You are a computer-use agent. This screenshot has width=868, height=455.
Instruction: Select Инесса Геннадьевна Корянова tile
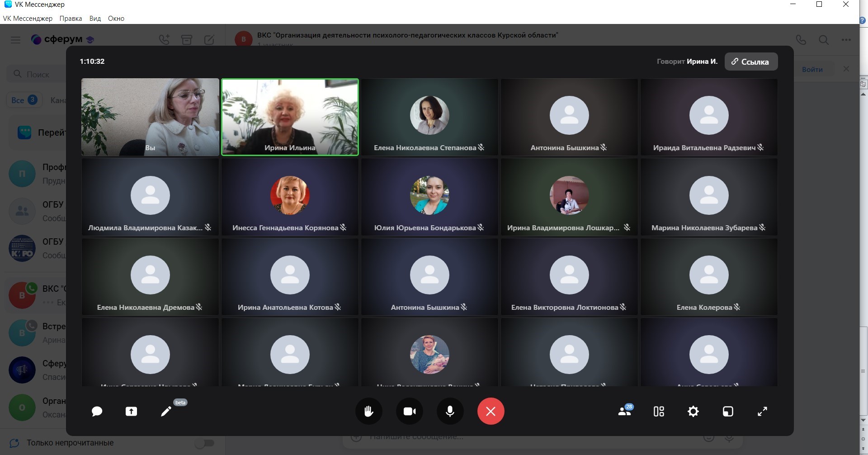[x=290, y=197]
